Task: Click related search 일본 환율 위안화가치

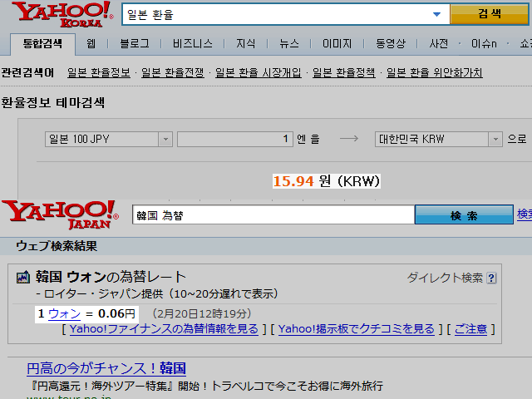Action: click(x=434, y=72)
